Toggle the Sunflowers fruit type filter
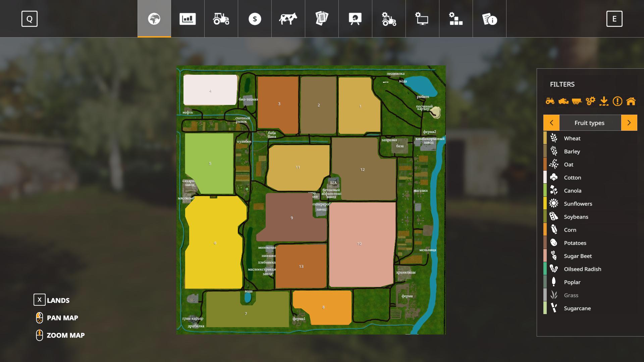Viewport: 644px width, 362px height. tap(578, 203)
